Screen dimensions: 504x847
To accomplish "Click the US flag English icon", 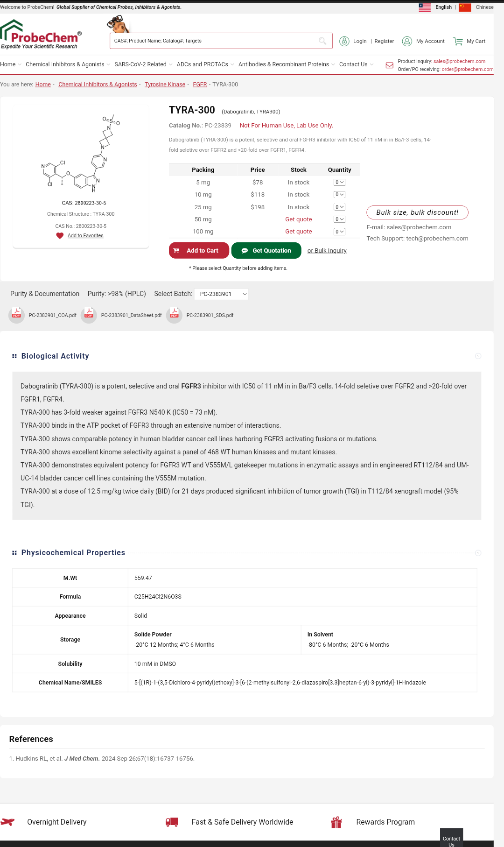I will tap(425, 7).
